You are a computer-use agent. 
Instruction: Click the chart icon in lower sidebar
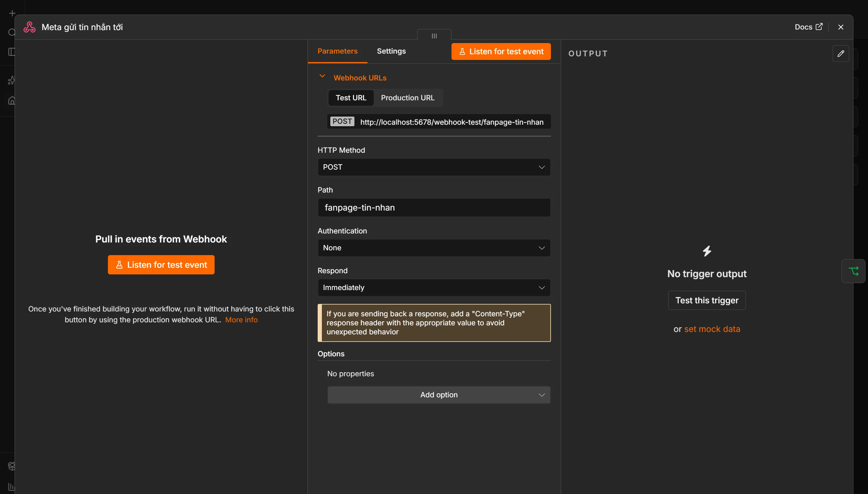(x=11, y=486)
